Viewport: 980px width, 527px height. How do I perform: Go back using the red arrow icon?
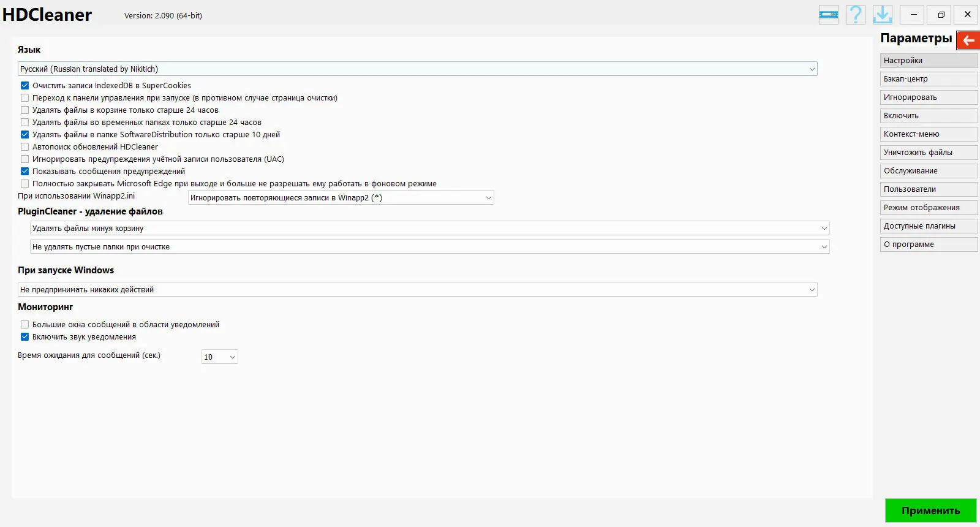point(968,40)
